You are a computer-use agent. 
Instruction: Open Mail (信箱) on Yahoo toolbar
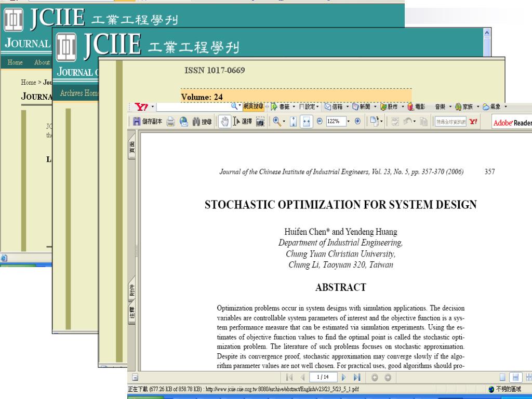(334, 107)
